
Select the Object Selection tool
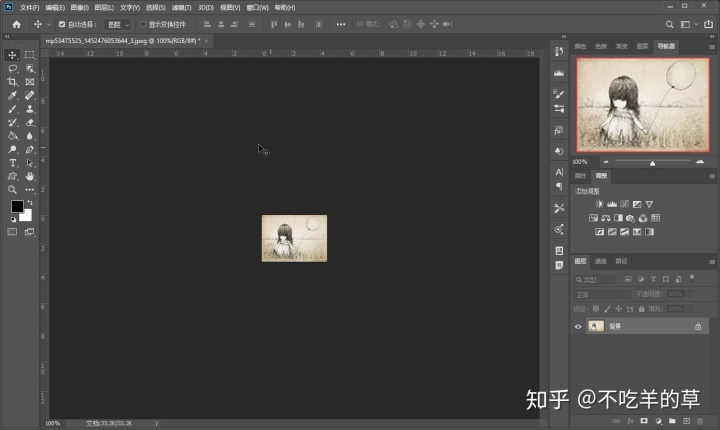pos(30,68)
